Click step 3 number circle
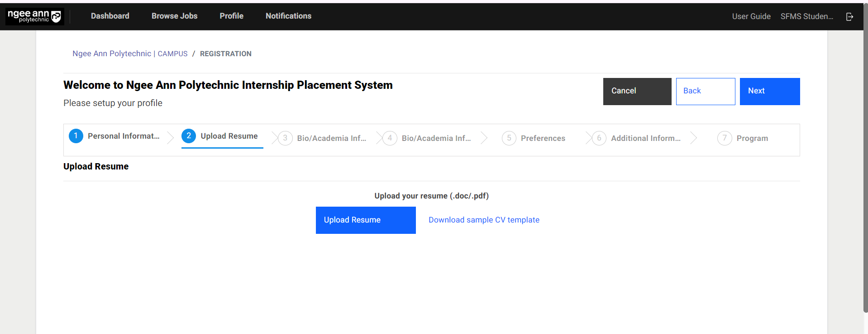This screenshot has width=868, height=334. click(x=285, y=138)
